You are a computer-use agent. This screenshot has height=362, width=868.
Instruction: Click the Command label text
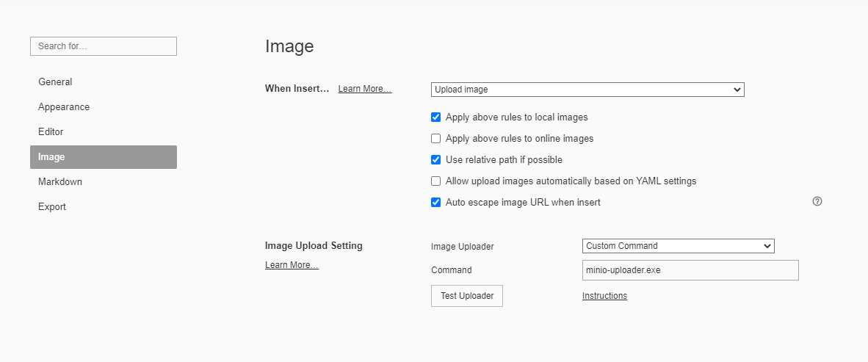click(451, 270)
